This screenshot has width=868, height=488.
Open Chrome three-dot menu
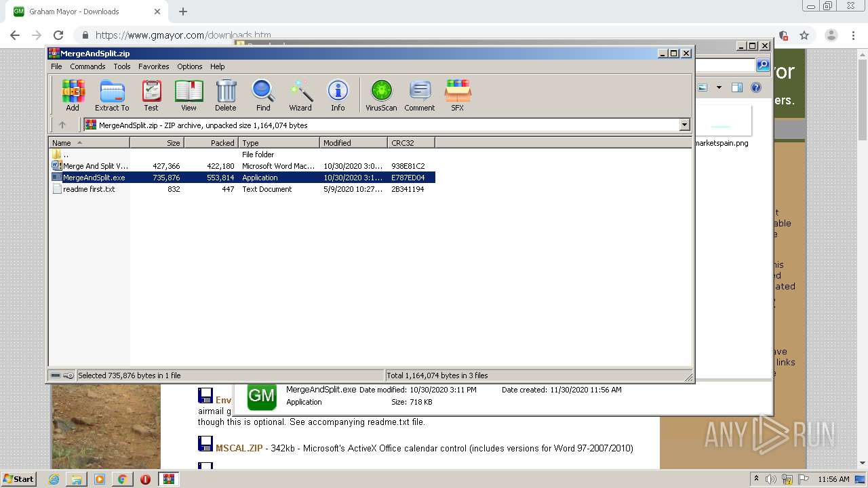coord(853,35)
